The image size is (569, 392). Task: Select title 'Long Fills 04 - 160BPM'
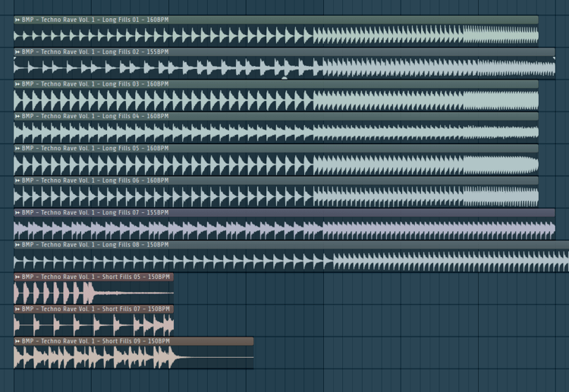[x=135, y=117]
